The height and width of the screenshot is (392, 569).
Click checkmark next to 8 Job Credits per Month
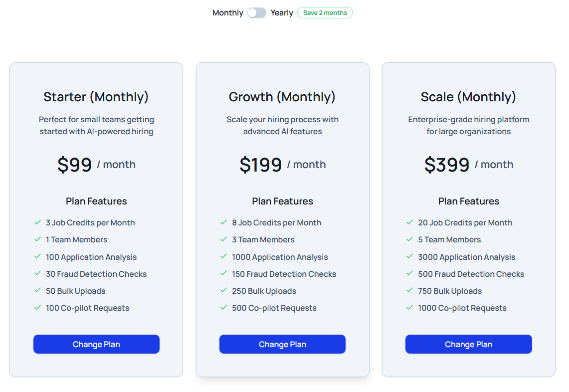point(223,222)
